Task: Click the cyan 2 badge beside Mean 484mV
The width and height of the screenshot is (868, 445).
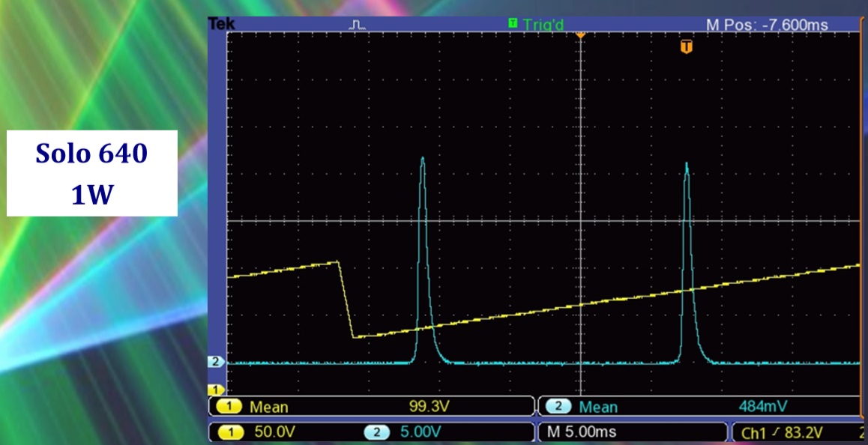Action: pyautogui.click(x=558, y=407)
